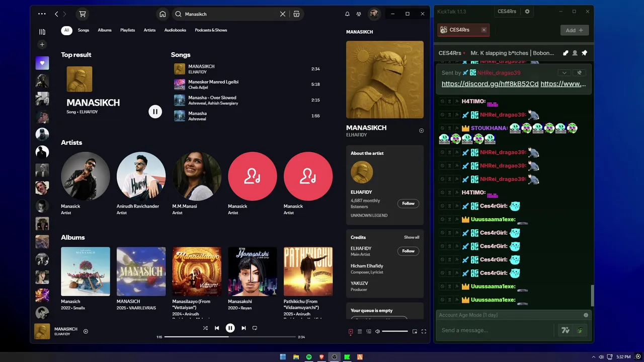The height and width of the screenshot is (362, 644).
Task: Click Add chatroom button in KickTalk
Action: pos(575,30)
